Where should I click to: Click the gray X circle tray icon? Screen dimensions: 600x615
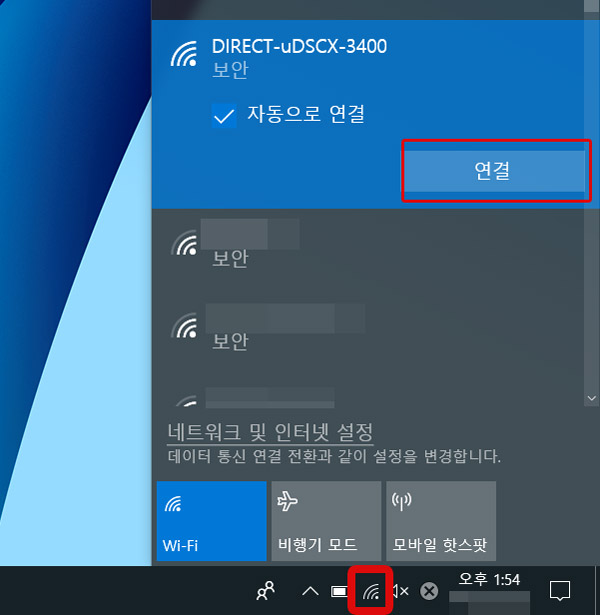[x=429, y=591]
